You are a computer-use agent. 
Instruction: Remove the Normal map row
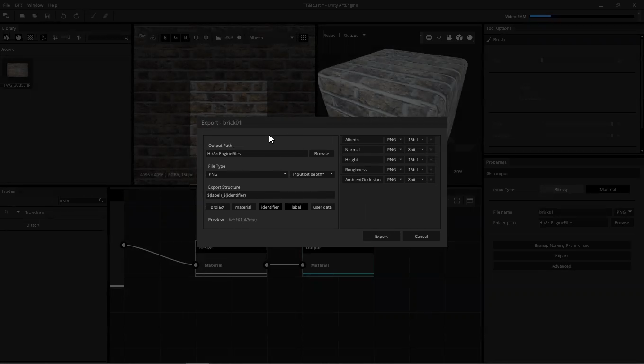(431, 150)
